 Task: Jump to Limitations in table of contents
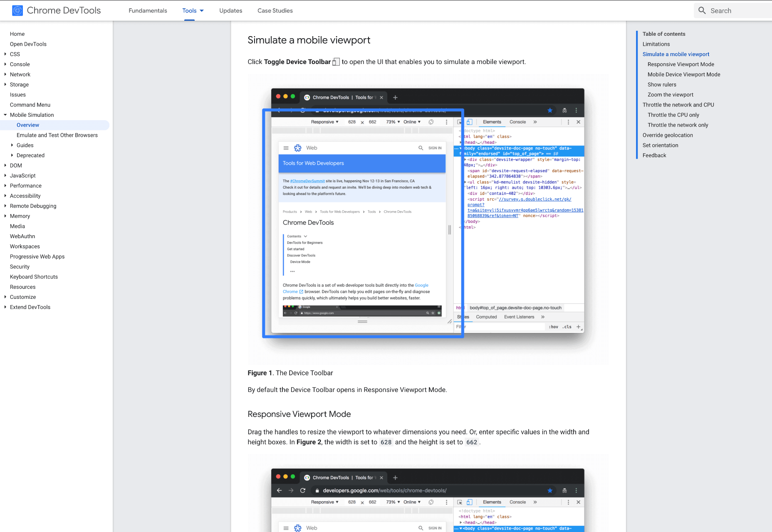(x=656, y=44)
